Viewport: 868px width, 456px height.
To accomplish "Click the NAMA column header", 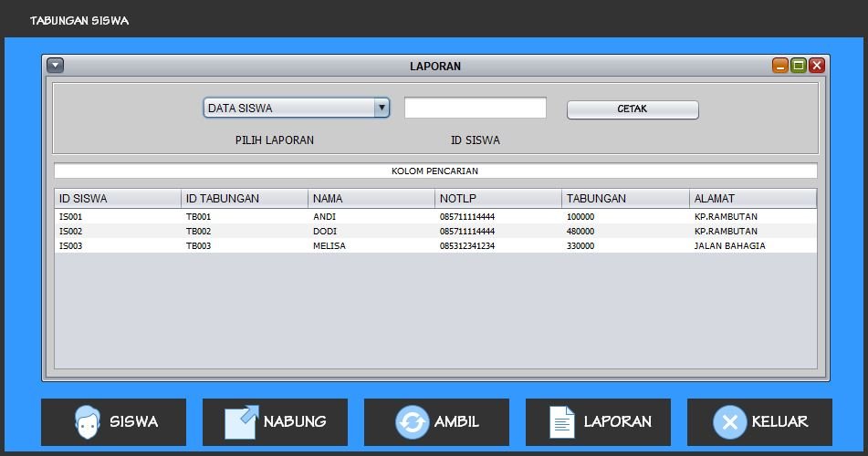I will [371, 198].
